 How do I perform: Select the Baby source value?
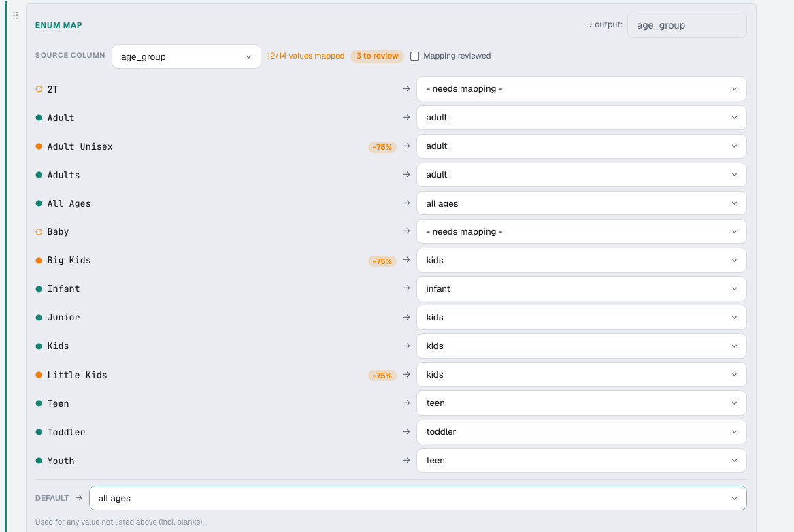point(59,232)
